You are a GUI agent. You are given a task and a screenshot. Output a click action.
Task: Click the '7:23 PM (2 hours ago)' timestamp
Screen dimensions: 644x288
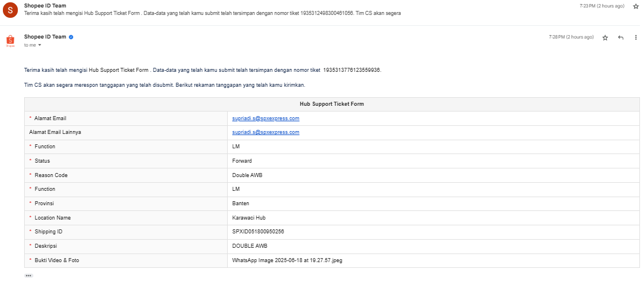pyautogui.click(x=602, y=6)
